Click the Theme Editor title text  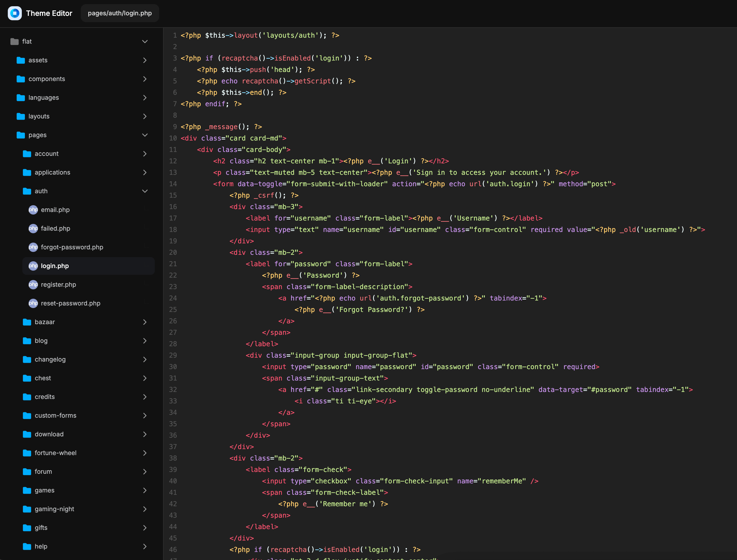[49, 13]
